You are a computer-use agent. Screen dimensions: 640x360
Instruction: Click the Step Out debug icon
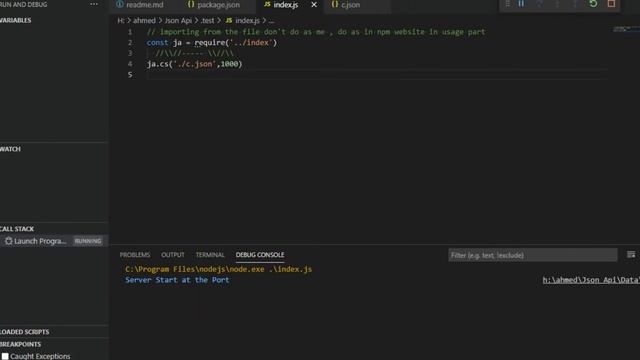(575, 4)
